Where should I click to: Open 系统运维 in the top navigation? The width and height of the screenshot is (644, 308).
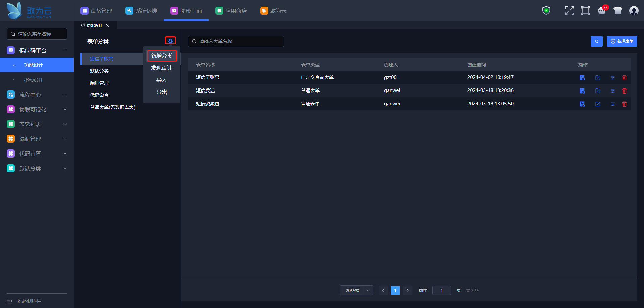[141, 11]
